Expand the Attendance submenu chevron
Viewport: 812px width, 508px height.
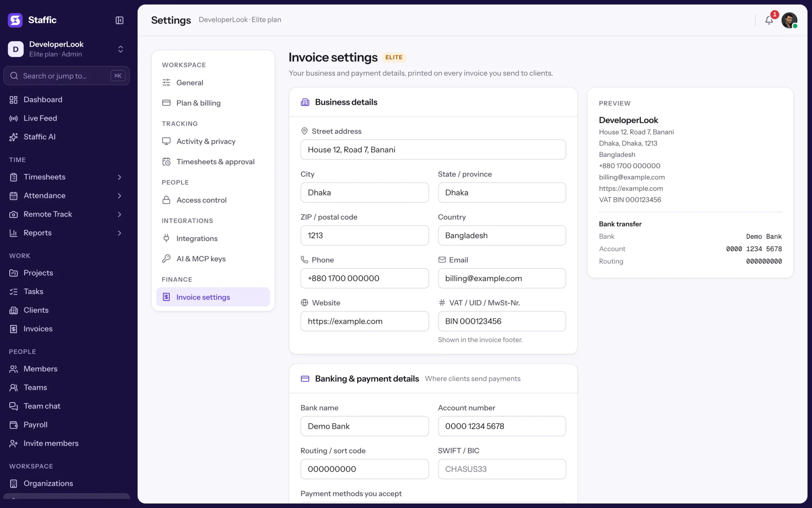[x=119, y=196]
